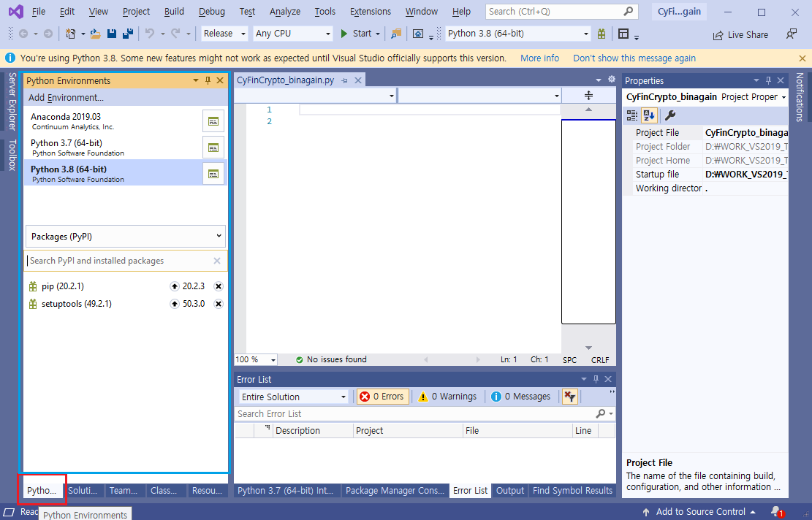Click the split editor handle icon
The height and width of the screenshot is (520, 812).
pyautogui.click(x=589, y=95)
